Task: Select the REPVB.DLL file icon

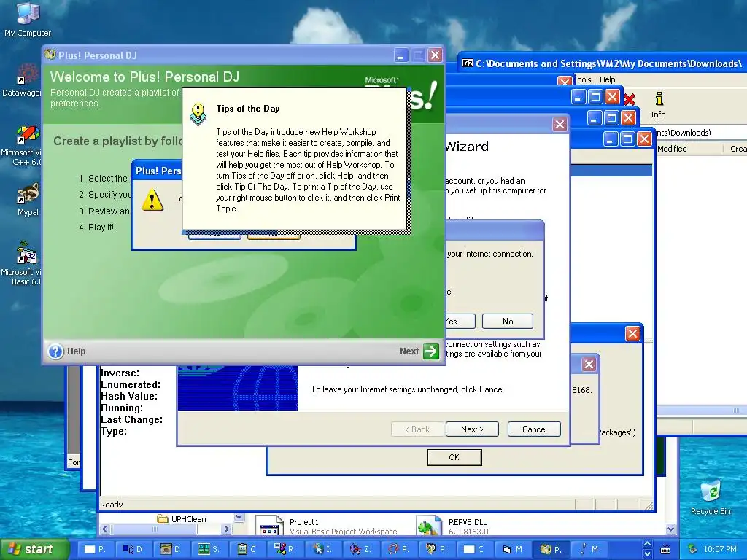Action: 429,526
